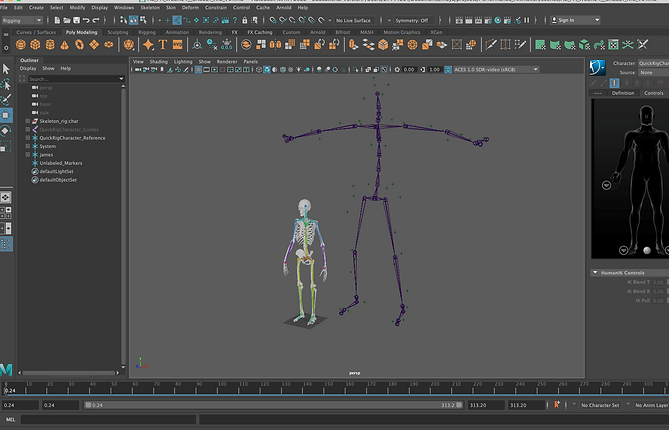Viewport: 669px width, 430px height.
Task: Click the HumanIK character icon
Action: [x=598, y=67]
